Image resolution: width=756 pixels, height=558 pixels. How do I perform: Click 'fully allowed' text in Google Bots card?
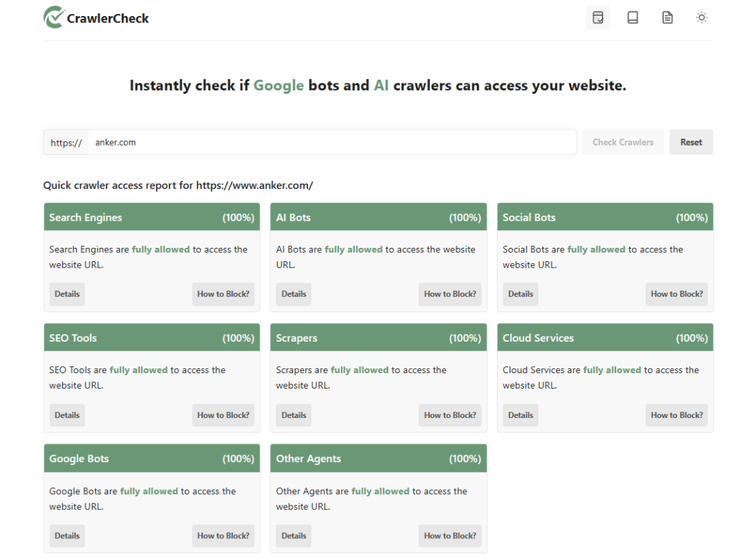(x=149, y=491)
